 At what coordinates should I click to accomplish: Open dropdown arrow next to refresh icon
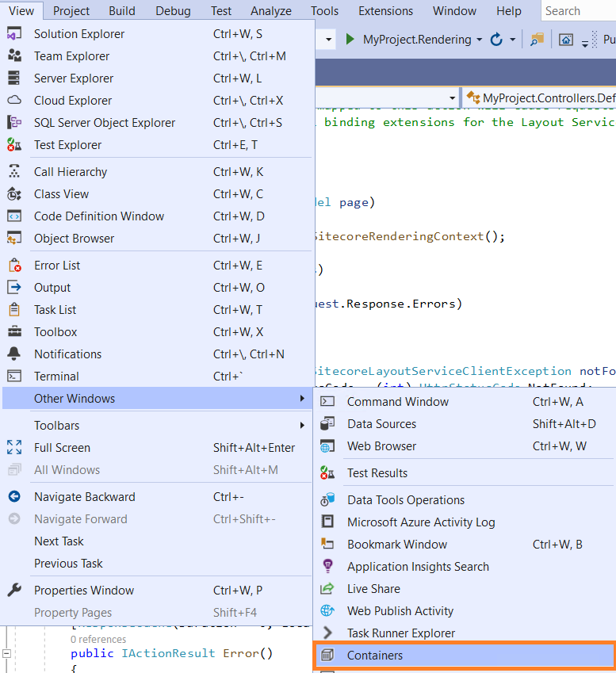pyautogui.click(x=513, y=40)
